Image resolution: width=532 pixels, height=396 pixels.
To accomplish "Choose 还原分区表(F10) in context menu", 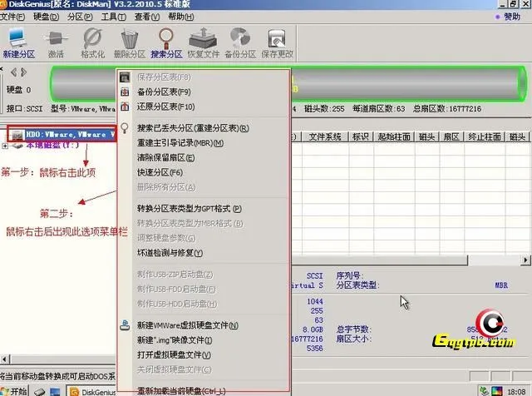I will pyautogui.click(x=165, y=106).
